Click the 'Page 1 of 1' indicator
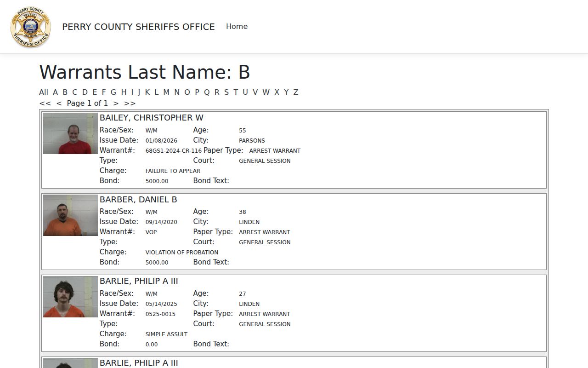 (87, 103)
